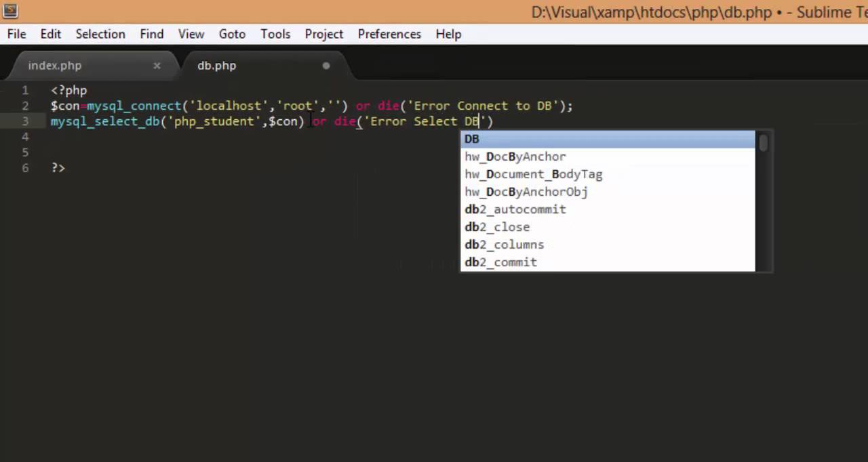Click line number 1 in gutter
The height and width of the screenshot is (462, 868).
(x=25, y=90)
